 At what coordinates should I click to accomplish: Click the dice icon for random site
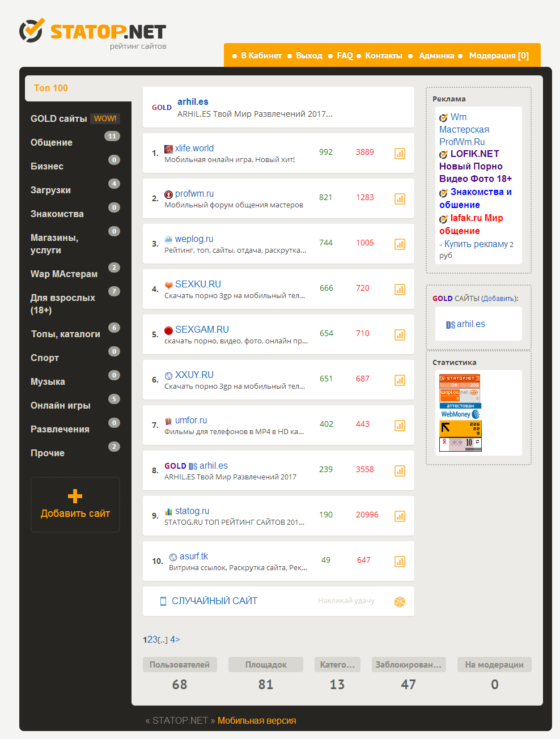click(400, 602)
